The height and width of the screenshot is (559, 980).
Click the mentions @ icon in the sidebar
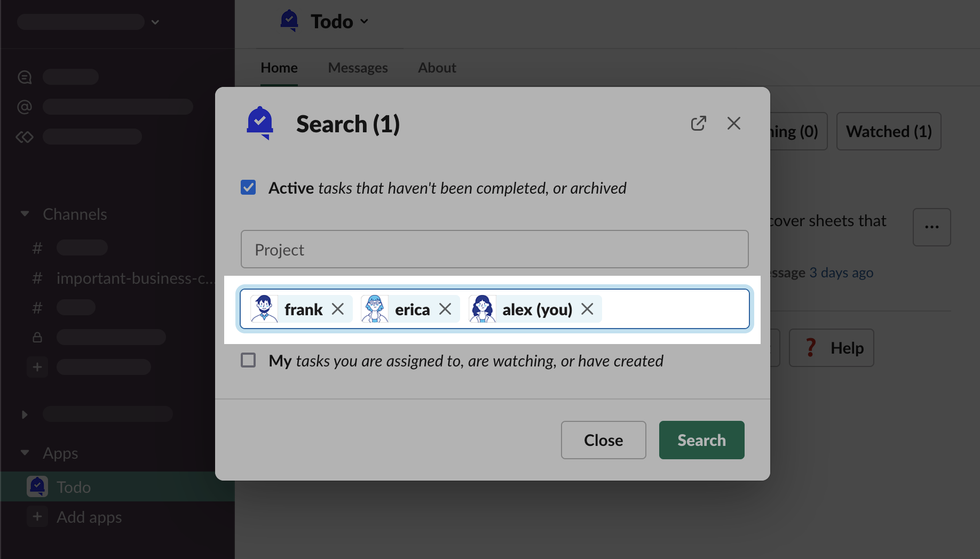tap(25, 107)
